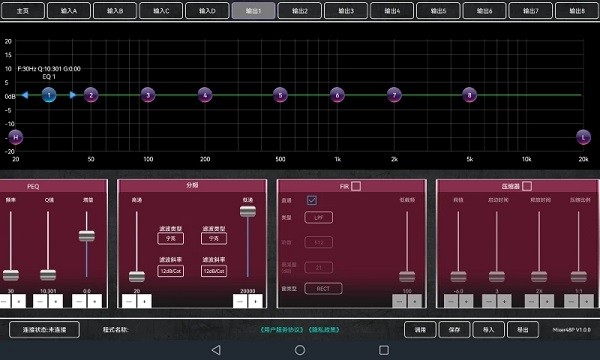The height and width of the screenshot is (360, 600).
Task: Click the Mixer48P V1.0.0 version label
Action: [571, 329]
